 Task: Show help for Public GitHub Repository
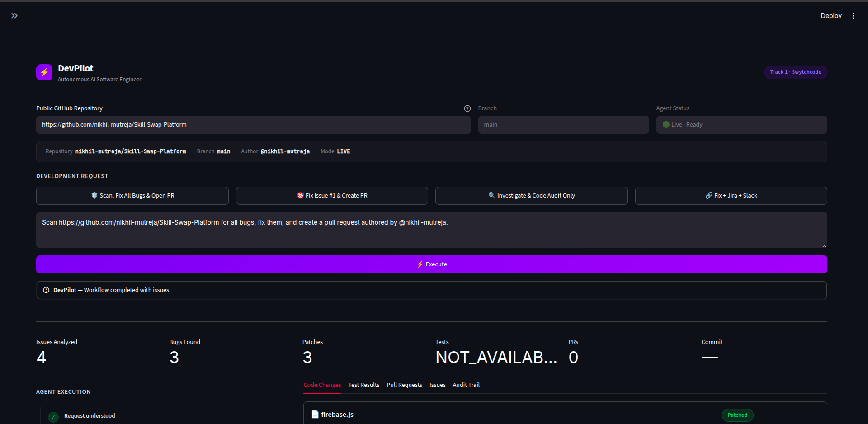point(467,108)
